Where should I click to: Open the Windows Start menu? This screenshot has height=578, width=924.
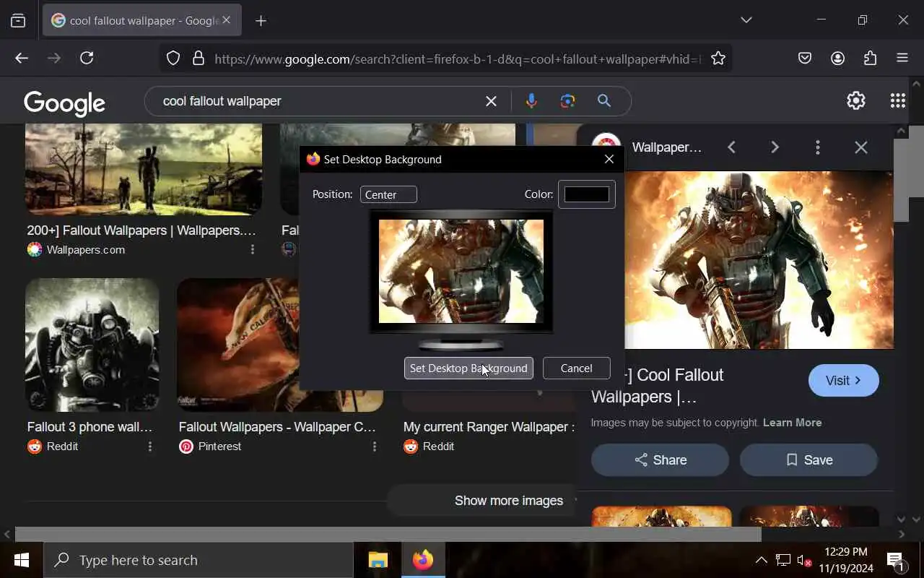click(22, 560)
